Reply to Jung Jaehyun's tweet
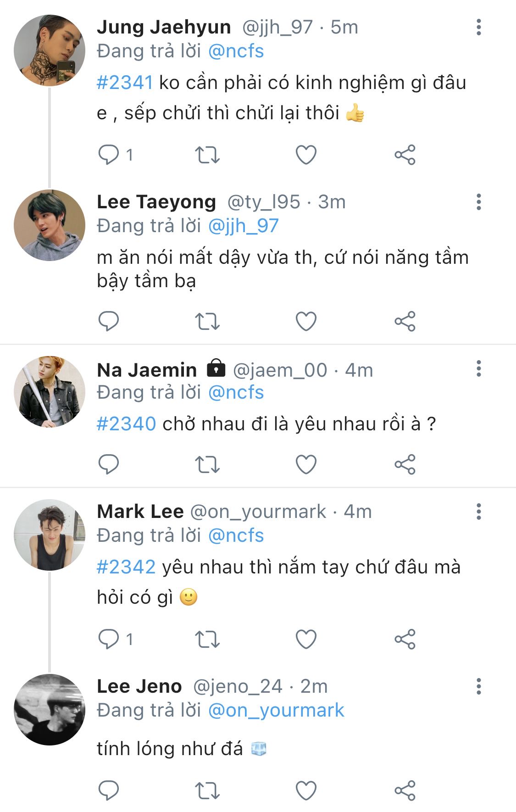Screen dimensions: 516x812 109,155
